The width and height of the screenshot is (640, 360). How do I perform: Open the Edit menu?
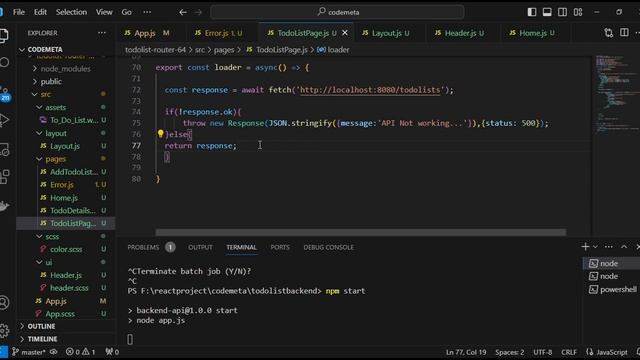pyautogui.click(x=40, y=12)
